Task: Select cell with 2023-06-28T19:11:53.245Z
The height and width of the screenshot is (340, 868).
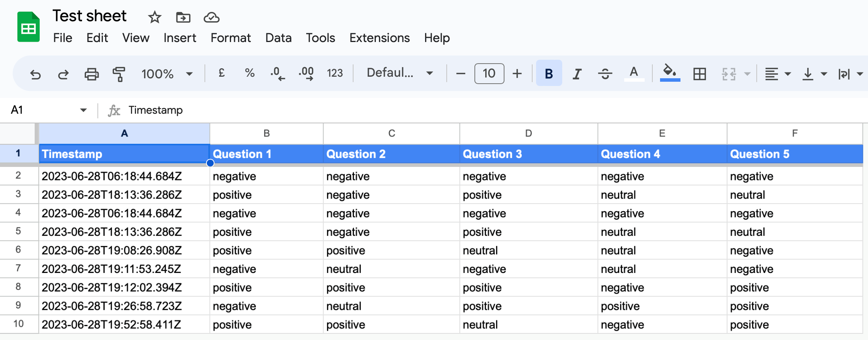Action: coord(124,269)
